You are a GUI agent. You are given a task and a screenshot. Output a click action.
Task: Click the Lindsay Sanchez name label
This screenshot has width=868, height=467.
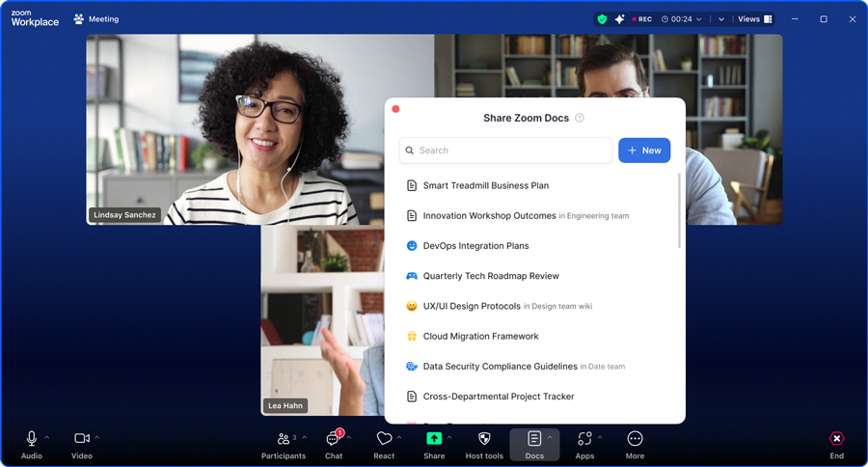[x=124, y=215]
